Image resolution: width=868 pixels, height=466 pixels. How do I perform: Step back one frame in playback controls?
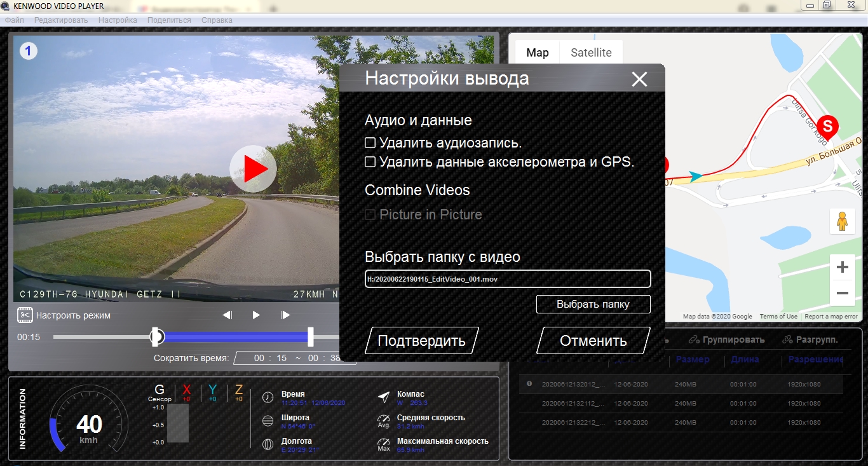pos(227,315)
